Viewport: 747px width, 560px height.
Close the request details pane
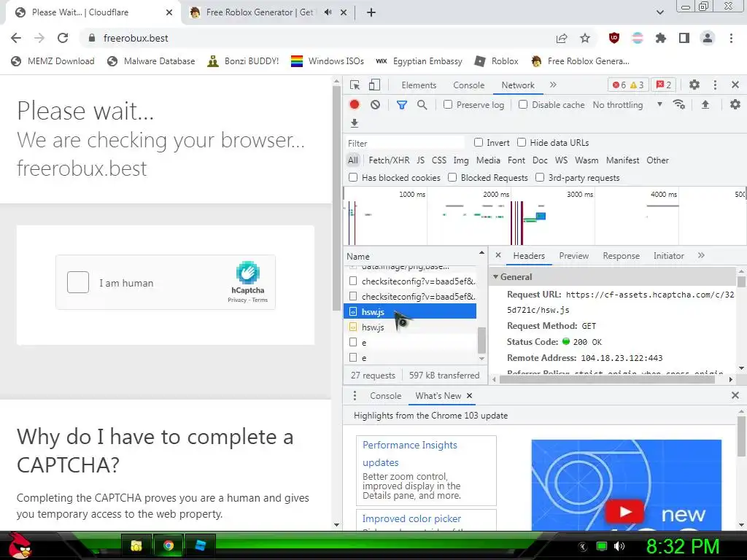(498, 255)
